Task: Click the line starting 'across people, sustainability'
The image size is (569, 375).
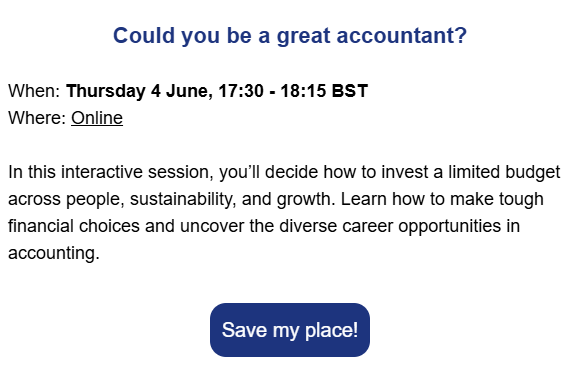Action: [276, 199]
